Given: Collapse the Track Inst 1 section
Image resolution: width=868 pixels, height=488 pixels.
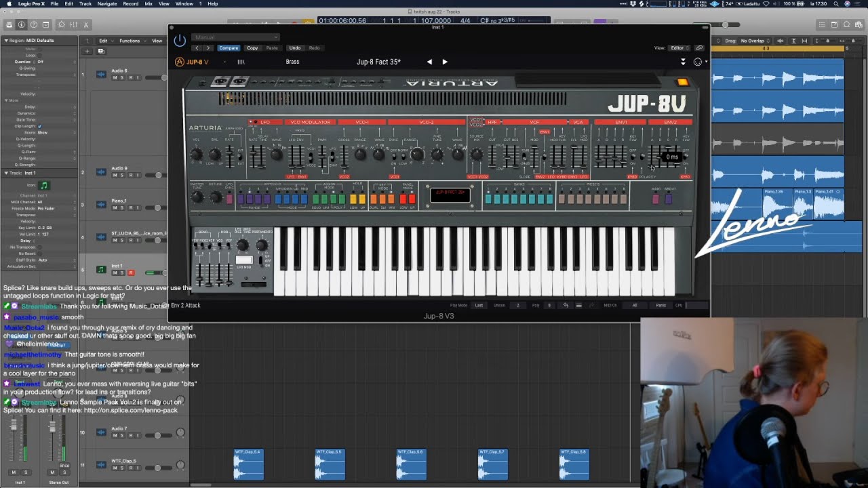Looking at the screenshot, I should [x=5, y=173].
